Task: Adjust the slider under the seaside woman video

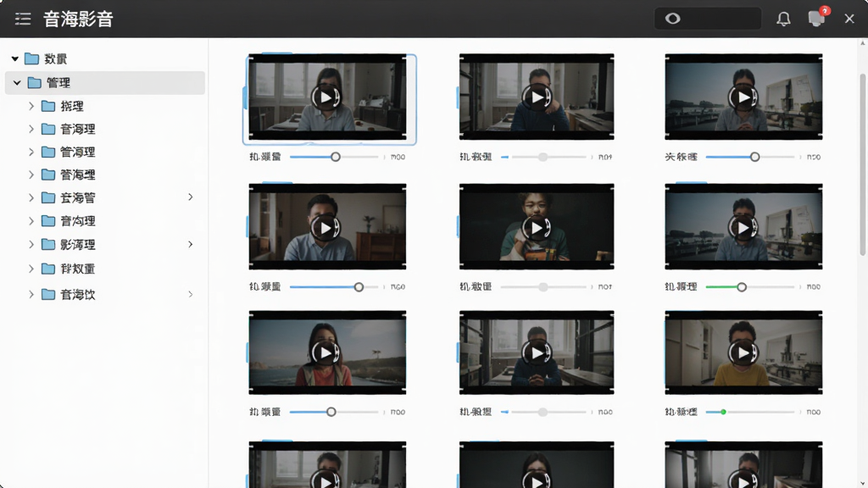Action: click(331, 413)
